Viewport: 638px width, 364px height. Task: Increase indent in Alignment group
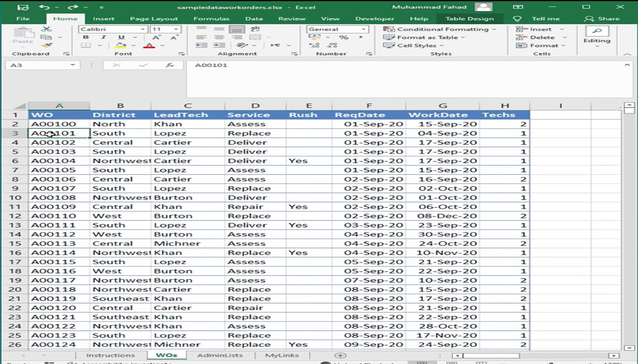coord(219,45)
